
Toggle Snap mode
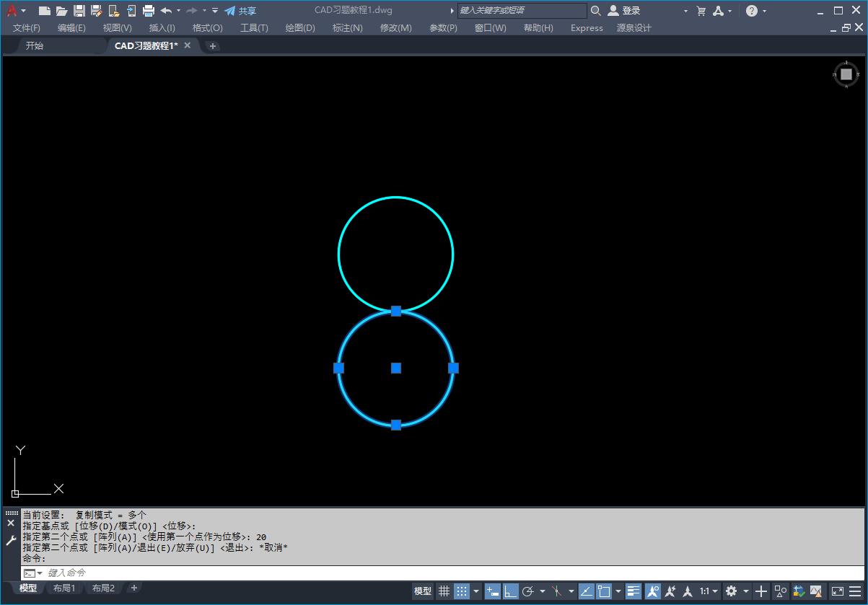pos(462,591)
